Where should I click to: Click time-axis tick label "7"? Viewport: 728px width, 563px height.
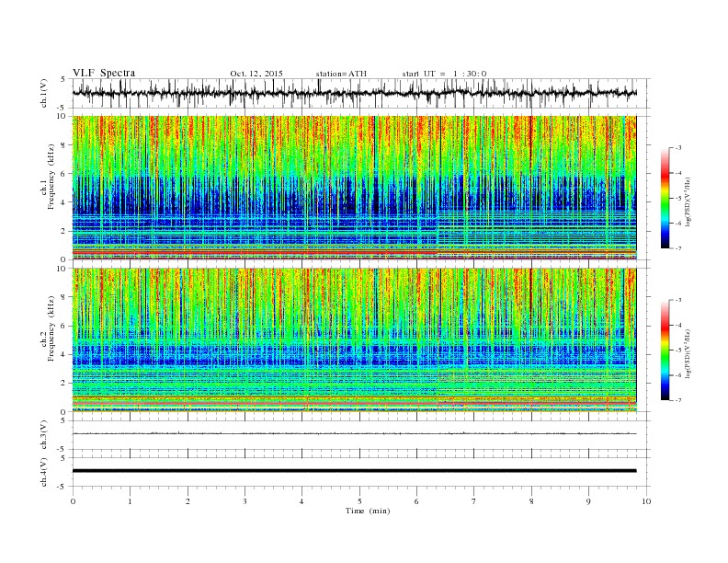(x=474, y=501)
